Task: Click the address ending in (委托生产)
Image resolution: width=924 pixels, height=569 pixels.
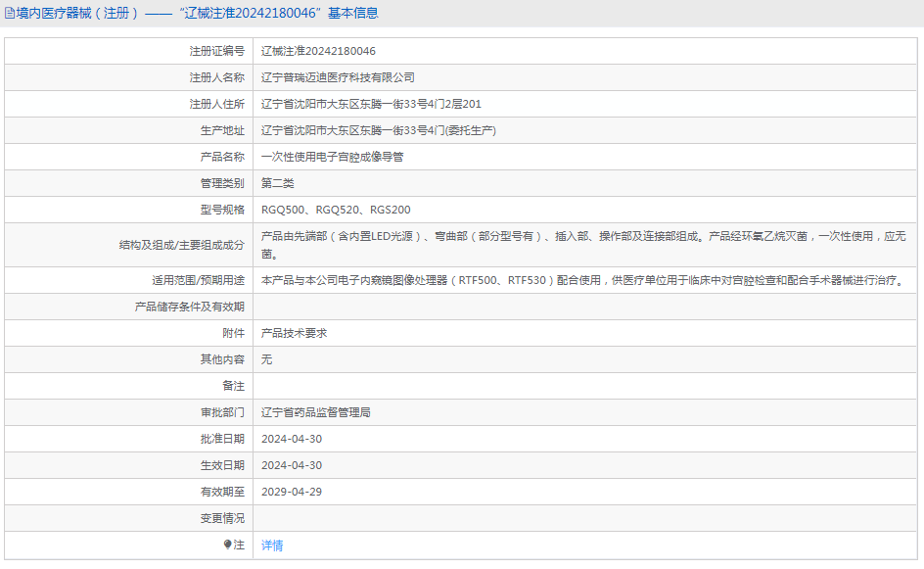Action: [379, 131]
